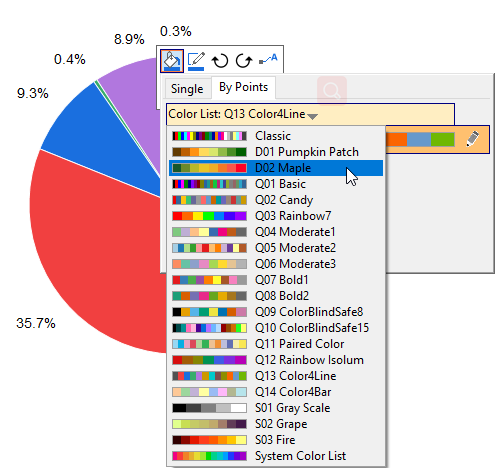Choose the System Color List entry
Image resolution: width=496 pixels, height=468 pixels.
pos(276,456)
